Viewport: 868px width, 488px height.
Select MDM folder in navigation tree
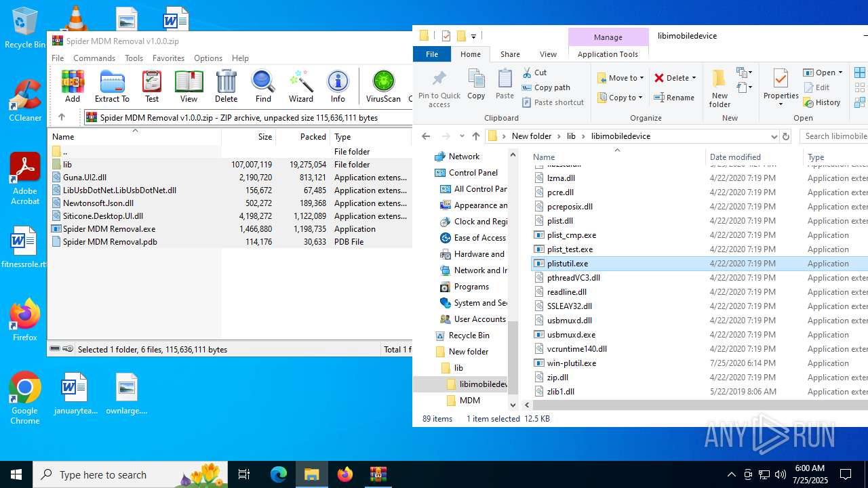(x=469, y=401)
